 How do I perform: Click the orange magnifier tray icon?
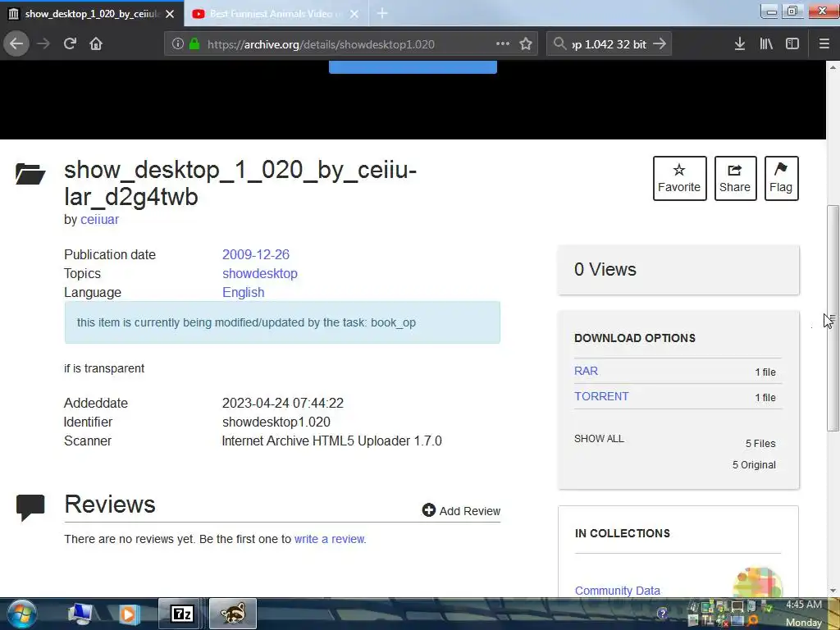(x=753, y=620)
